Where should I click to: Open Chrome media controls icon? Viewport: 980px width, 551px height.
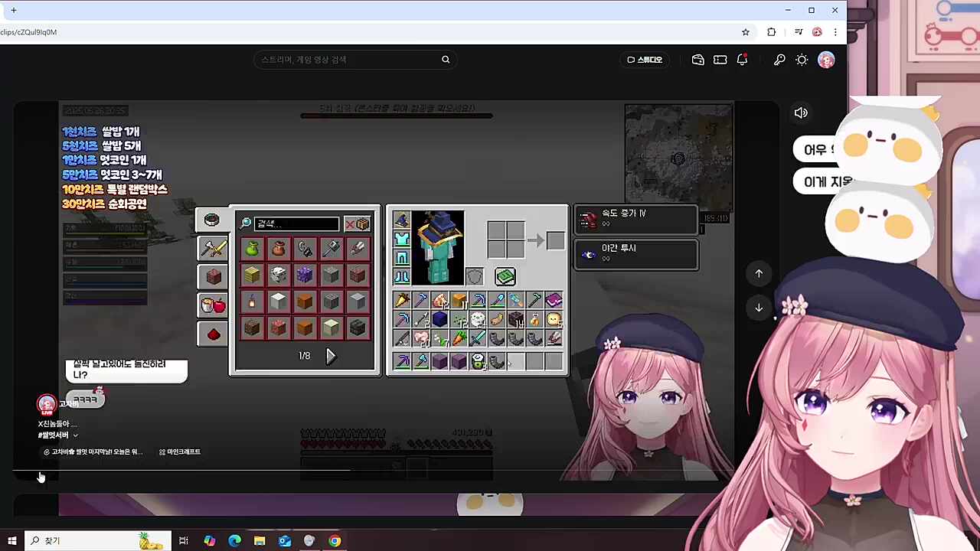click(x=798, y=32)
